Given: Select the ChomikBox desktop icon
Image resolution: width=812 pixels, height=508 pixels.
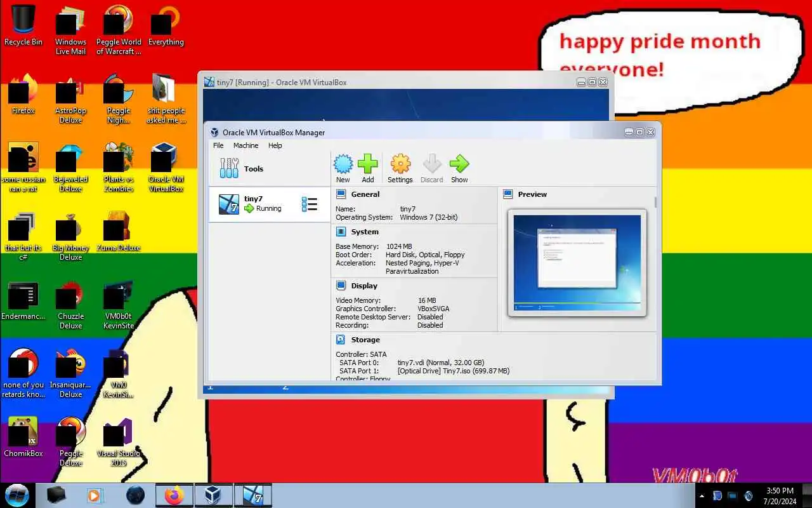Looking at the screenshot, I should 23,438.
